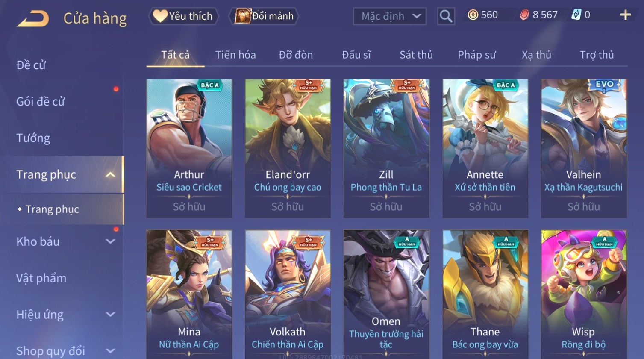Expand the Kho báu sidebar section
The image size is (644, 359).
click(x=110, y=241)
